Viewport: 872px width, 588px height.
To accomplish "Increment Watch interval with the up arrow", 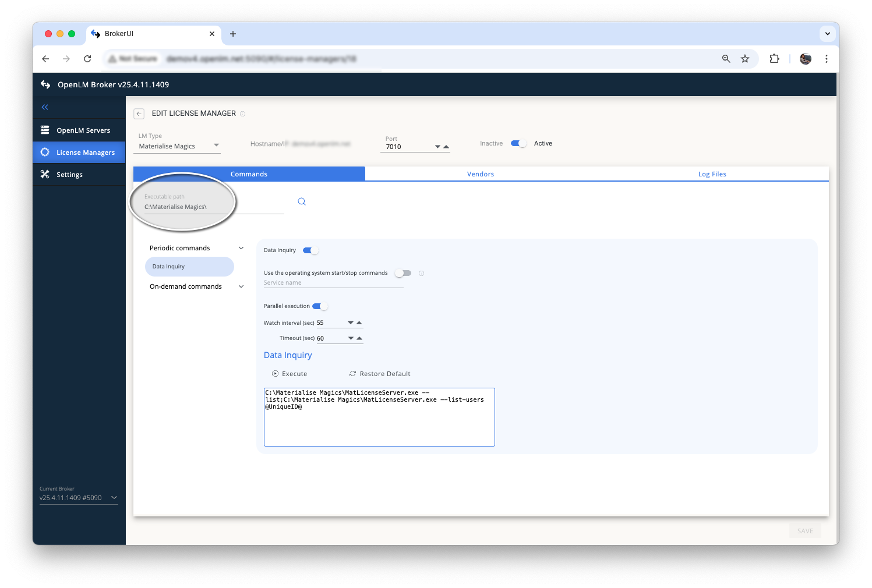I will [x=359, y=322].
